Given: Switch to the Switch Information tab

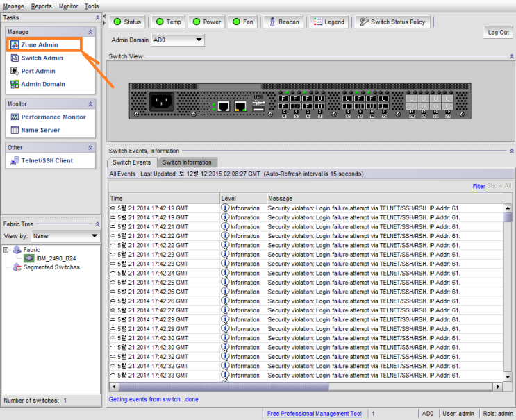Looking at the screenshot, I should pos(187,162).
